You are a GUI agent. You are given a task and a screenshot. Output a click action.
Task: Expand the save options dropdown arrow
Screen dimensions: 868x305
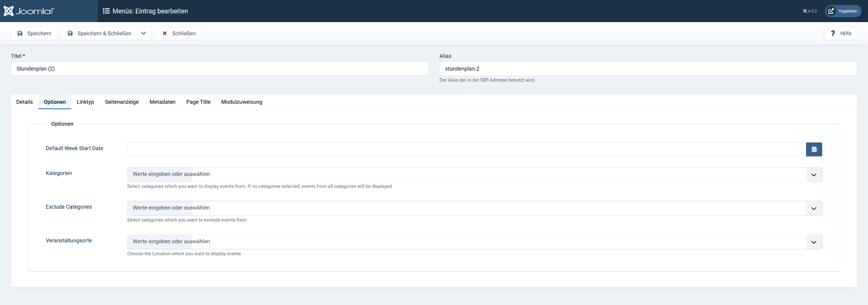144,34
